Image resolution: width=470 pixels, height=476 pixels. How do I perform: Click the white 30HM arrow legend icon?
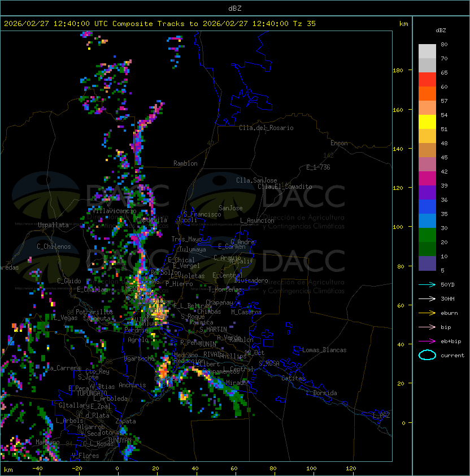(x=427, y=298)
